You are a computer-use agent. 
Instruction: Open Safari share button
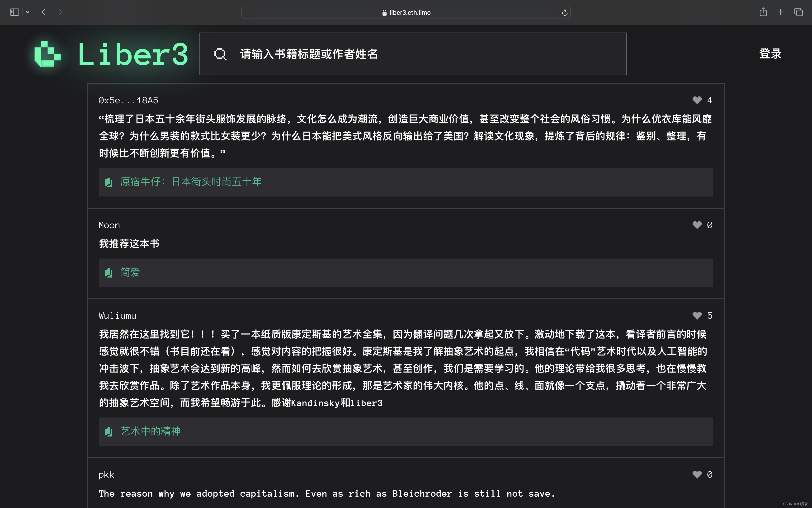coord(763,12)
